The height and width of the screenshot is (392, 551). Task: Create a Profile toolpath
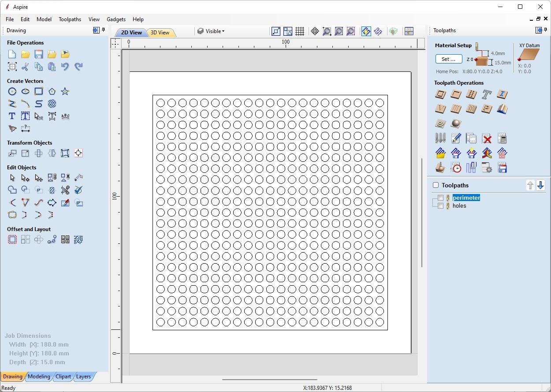coord(440,94)
